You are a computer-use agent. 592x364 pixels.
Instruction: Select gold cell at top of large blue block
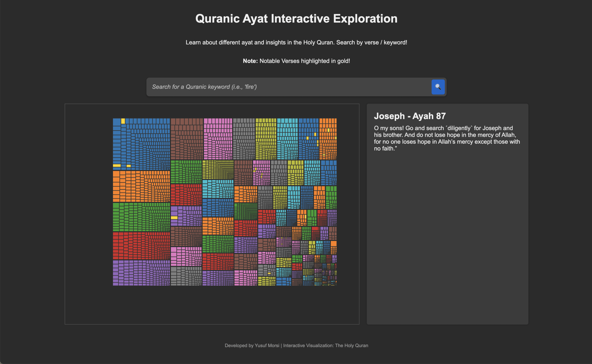tap(123, 121)
